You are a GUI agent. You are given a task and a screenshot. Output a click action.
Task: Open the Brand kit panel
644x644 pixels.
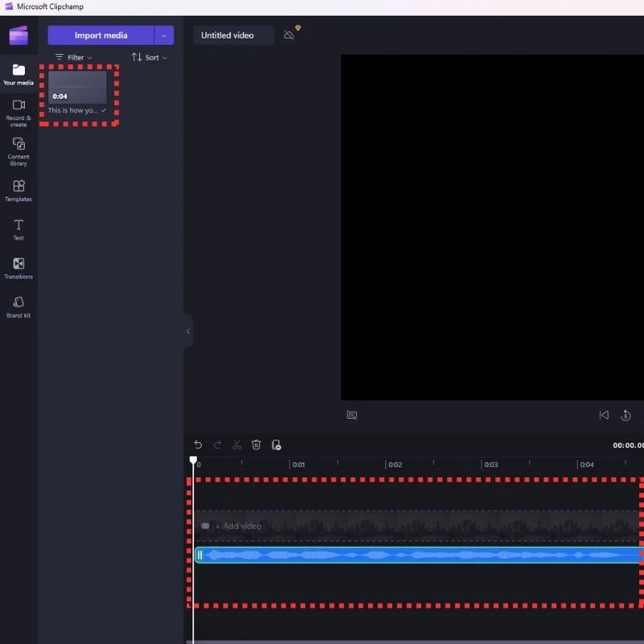pyautogui.click(x=19, y=307)
